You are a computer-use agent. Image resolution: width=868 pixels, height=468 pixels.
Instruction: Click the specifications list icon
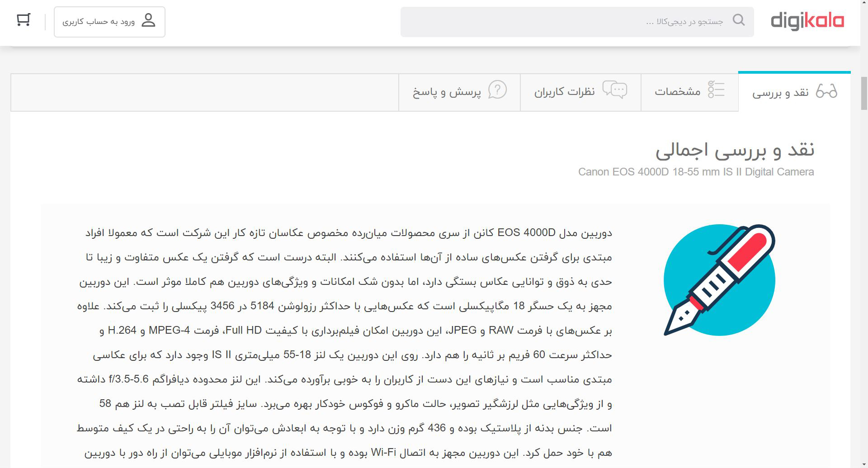tap(716, 90)
